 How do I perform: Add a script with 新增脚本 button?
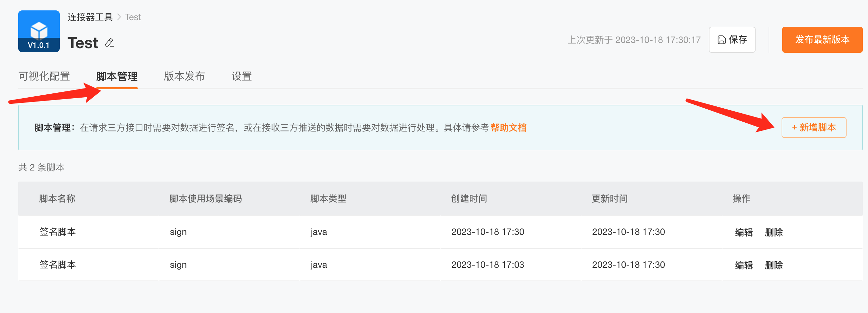pyautogui.click(x=814, y=127)
